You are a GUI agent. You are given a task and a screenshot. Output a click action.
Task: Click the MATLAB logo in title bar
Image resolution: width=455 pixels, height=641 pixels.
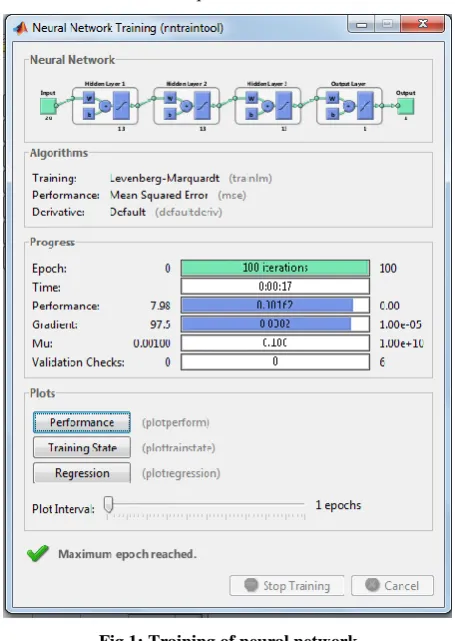point(20,28)
